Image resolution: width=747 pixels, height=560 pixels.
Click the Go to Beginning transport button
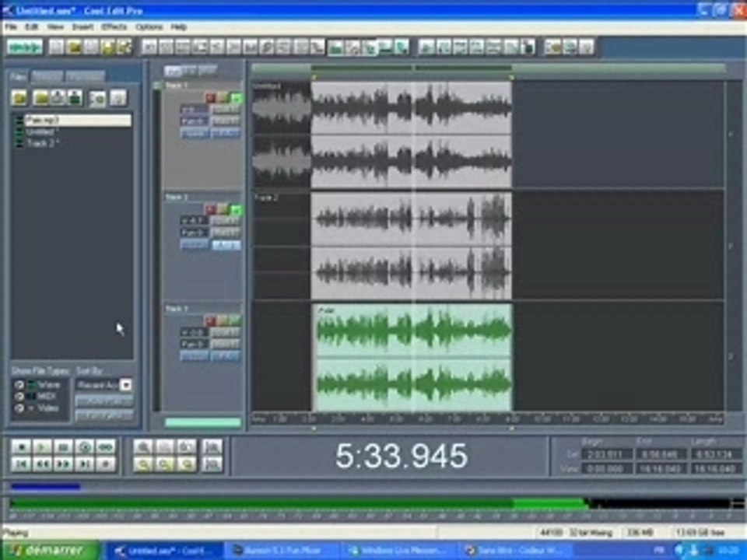coord(21,464)
